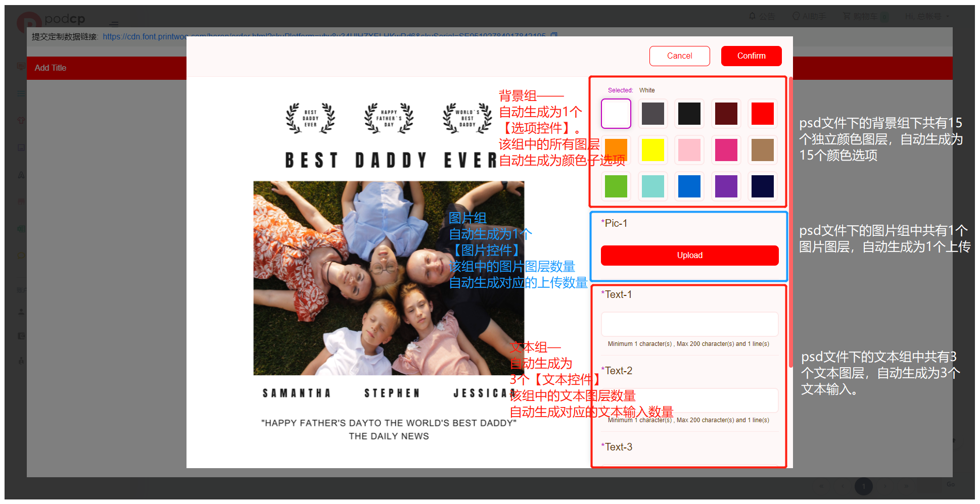Select the purple color swatch
Image resolution: width=980 pixels, height=504 pixels.
click(x=726, y=186)
